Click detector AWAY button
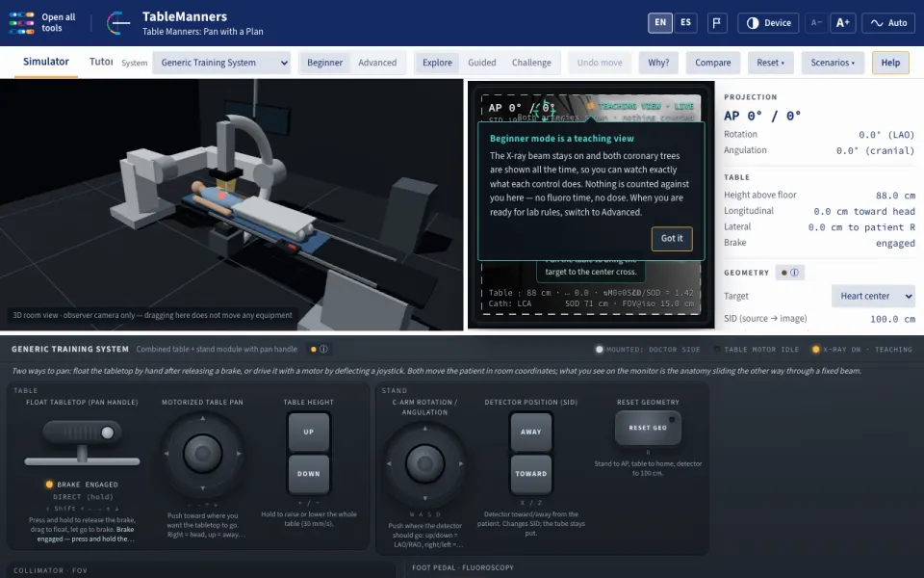The width and height of the screenshot is (924, 578). [531, 432]
